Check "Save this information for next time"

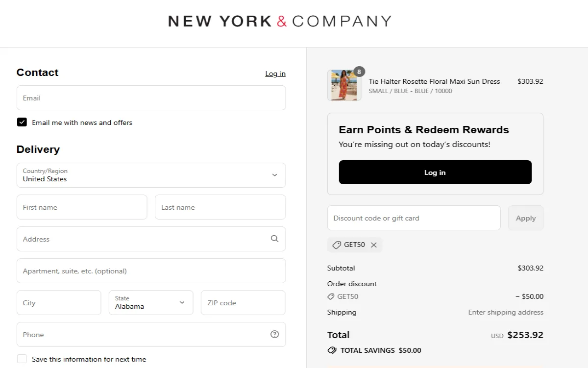pos(22,359)
